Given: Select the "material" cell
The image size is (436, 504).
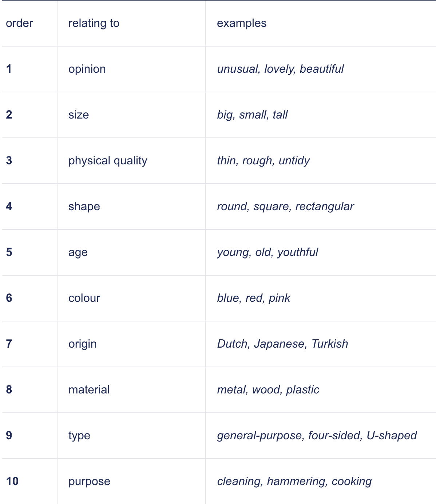Looking at the screenshot, I should (89, 390).
